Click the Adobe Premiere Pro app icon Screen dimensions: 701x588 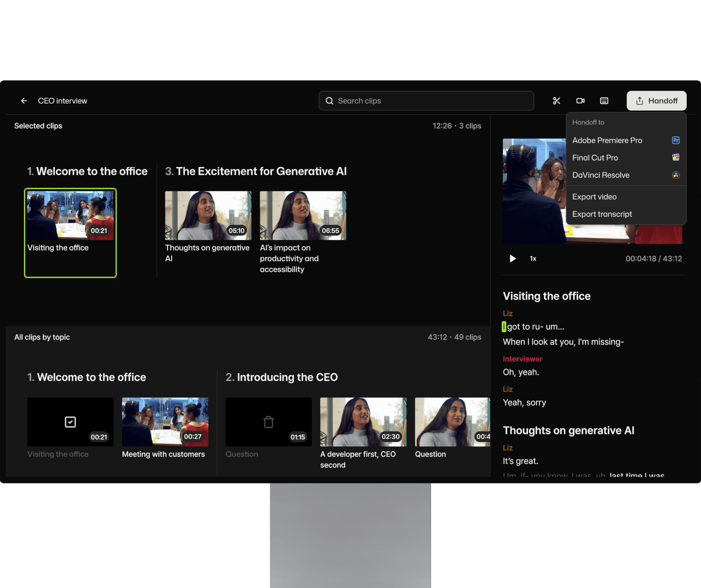coord(675,140)
